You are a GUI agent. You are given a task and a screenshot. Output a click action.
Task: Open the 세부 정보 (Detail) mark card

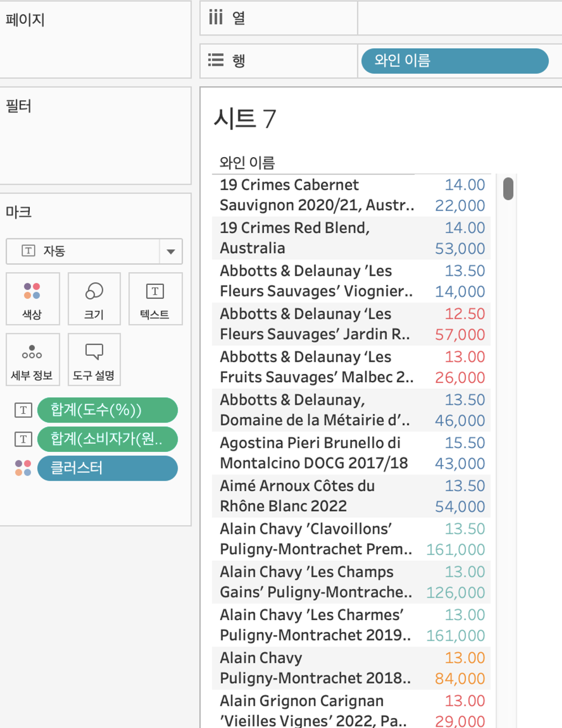(x=33, y=360)
